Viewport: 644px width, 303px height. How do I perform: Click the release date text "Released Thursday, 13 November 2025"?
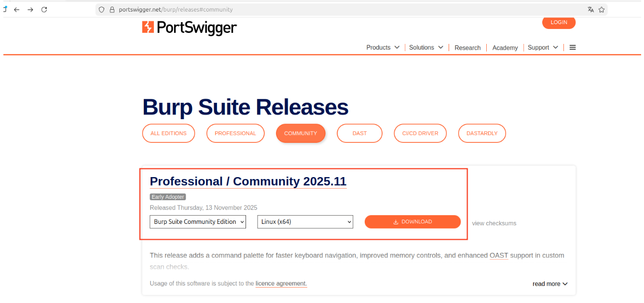(x=204, y=208)
